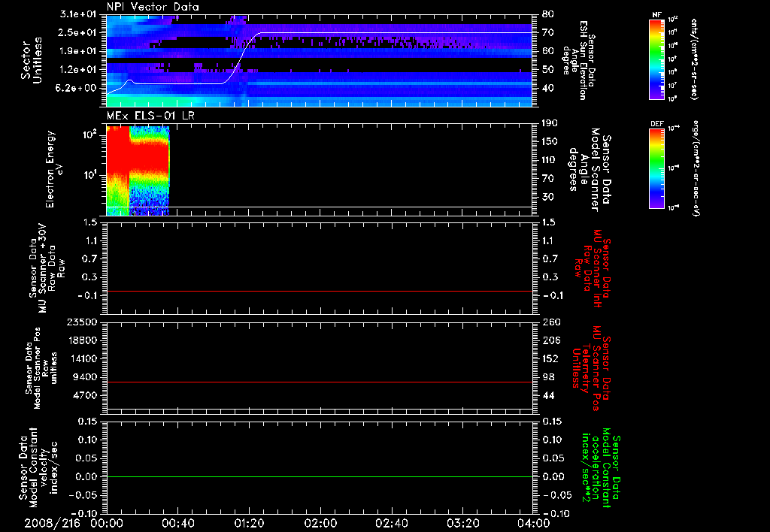The width and height of the screenshot is (770, 532).
Task: Select the 'NPI Vector Data' panel title
Action: click(153, 7)
